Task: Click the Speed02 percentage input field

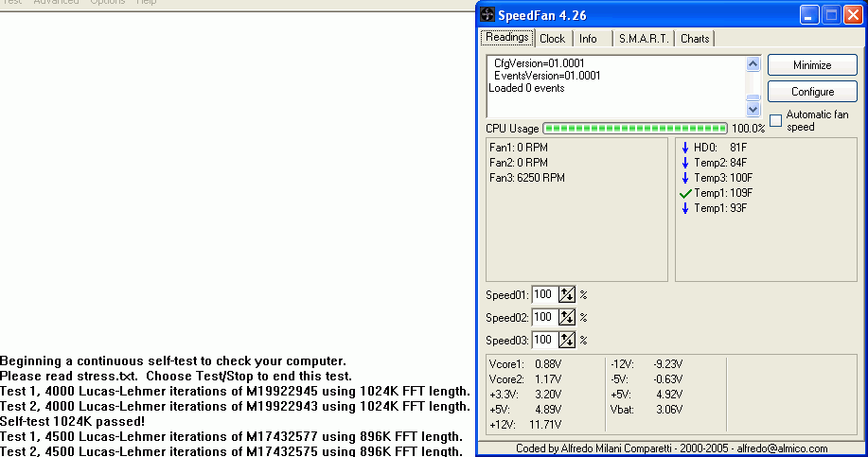Action: (544, 317)
